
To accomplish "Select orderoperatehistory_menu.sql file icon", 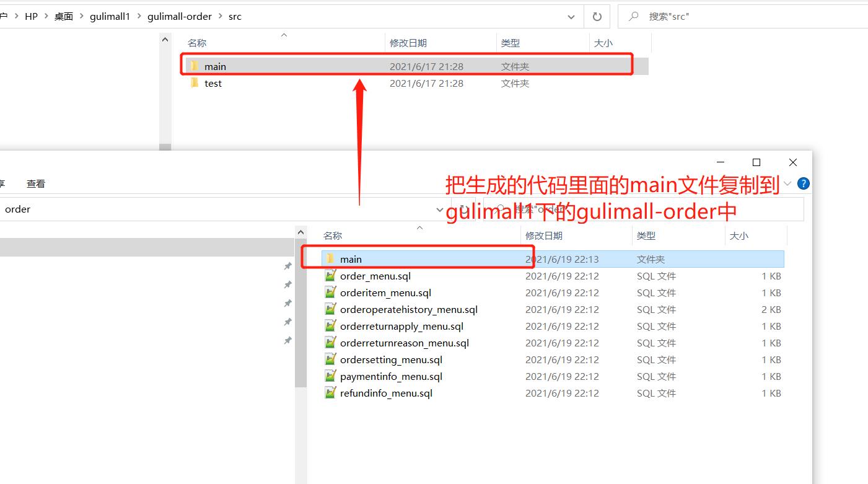I will (330, 309).
